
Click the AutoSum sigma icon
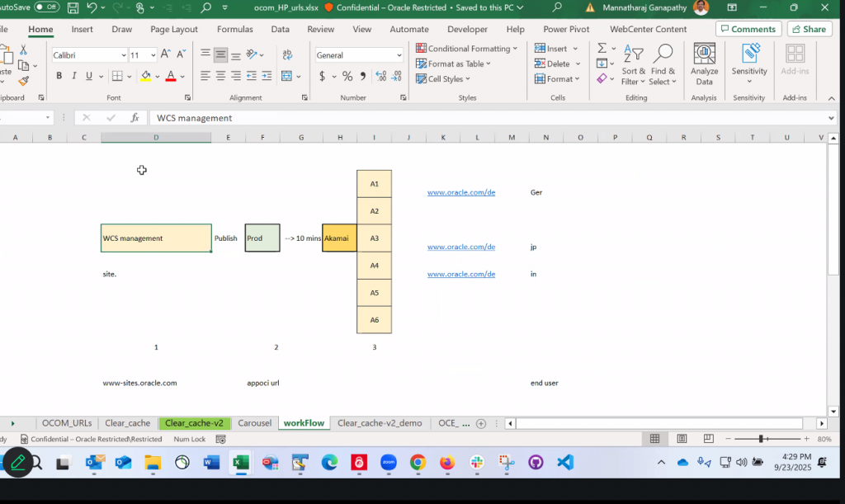pyautogui.click(x=602, y=49)
